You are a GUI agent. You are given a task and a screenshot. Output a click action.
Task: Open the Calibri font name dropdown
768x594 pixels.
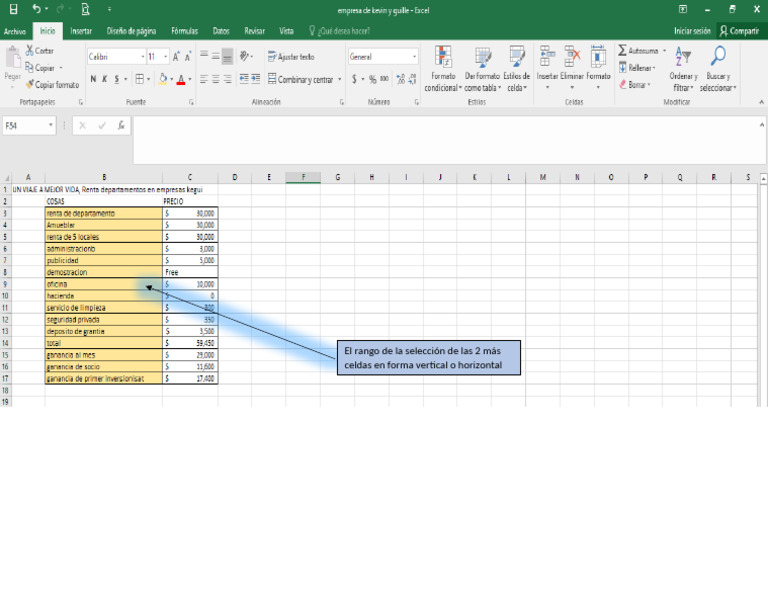coord(142,57)
